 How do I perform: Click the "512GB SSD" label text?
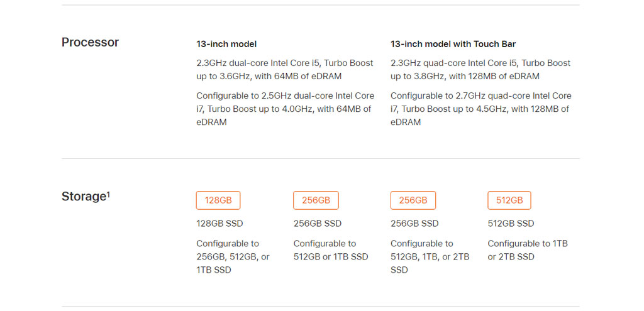coord(511,224)
